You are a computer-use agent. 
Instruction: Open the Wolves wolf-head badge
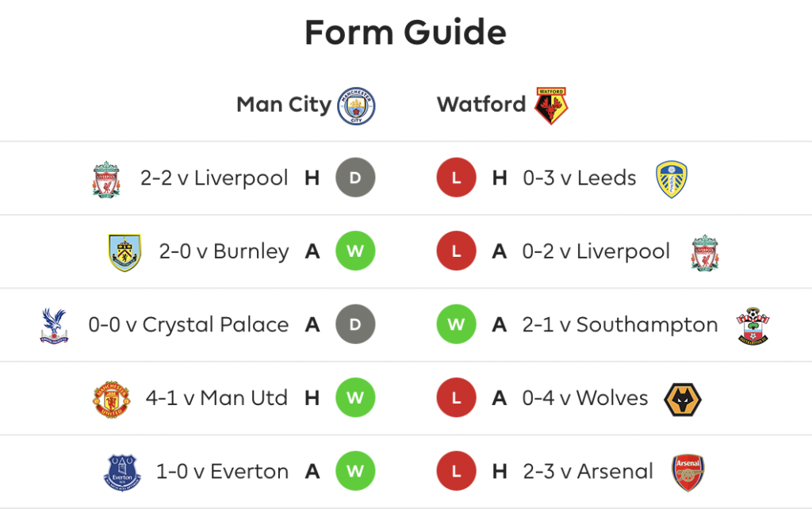(683, 400)
